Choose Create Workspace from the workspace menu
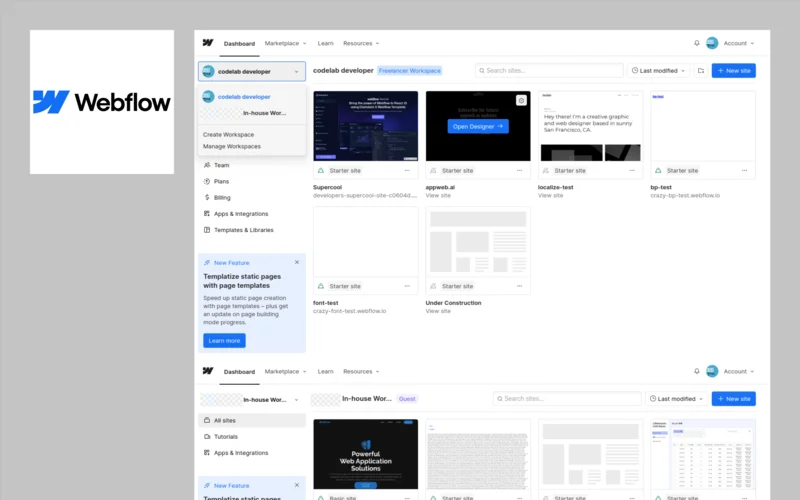The image size is (800, 500). click(229, 135)
